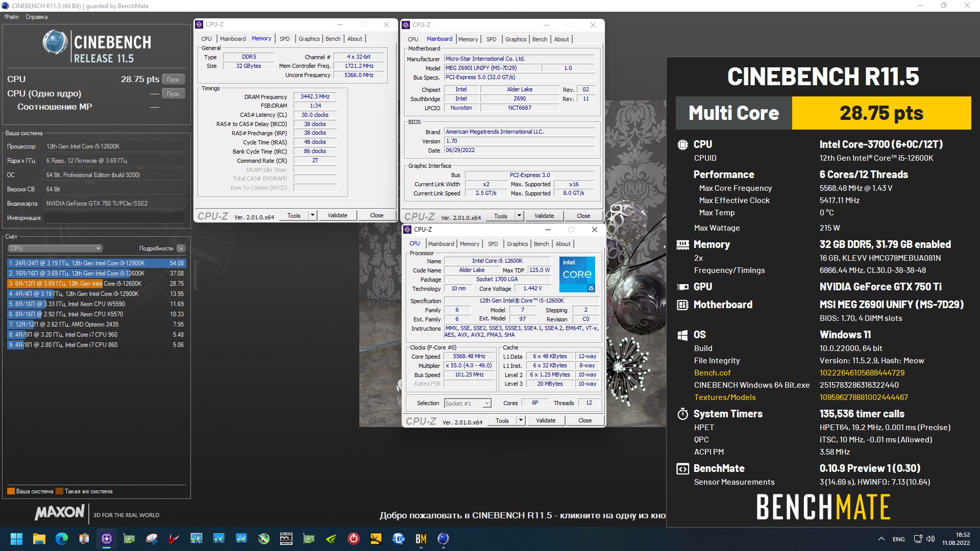Open the taskbar clock showing 18:52
980x551 pixels.
(955, 539)
